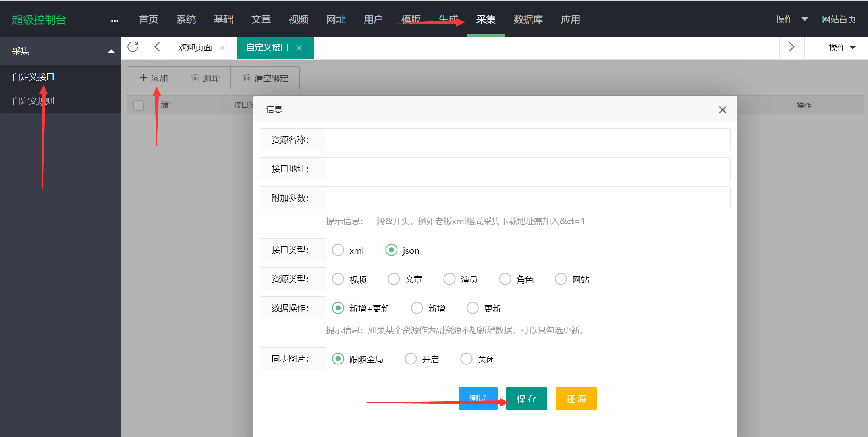Click the left tab-scroll arrow icon
This screenshot has width=868, height=437.
click(157, 47)
